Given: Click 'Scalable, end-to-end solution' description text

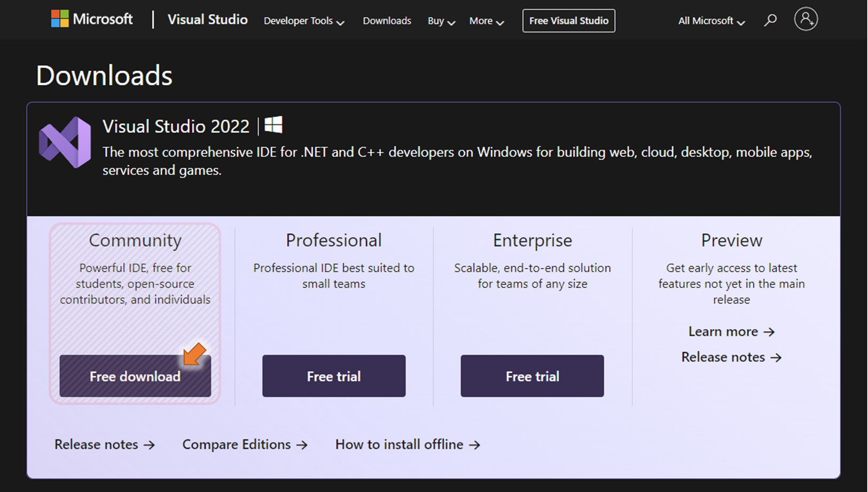Looking at the screenshot, I should [x=533, y=276].
